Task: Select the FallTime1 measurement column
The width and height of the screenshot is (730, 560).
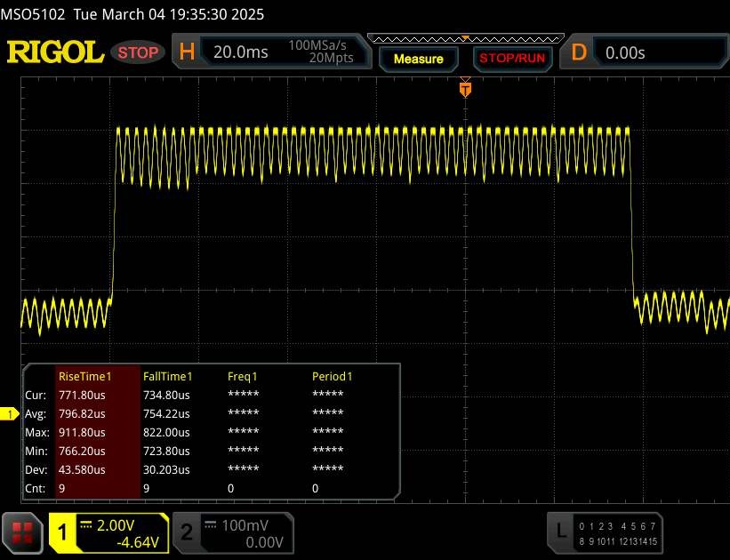Action: tap(168, 376)
